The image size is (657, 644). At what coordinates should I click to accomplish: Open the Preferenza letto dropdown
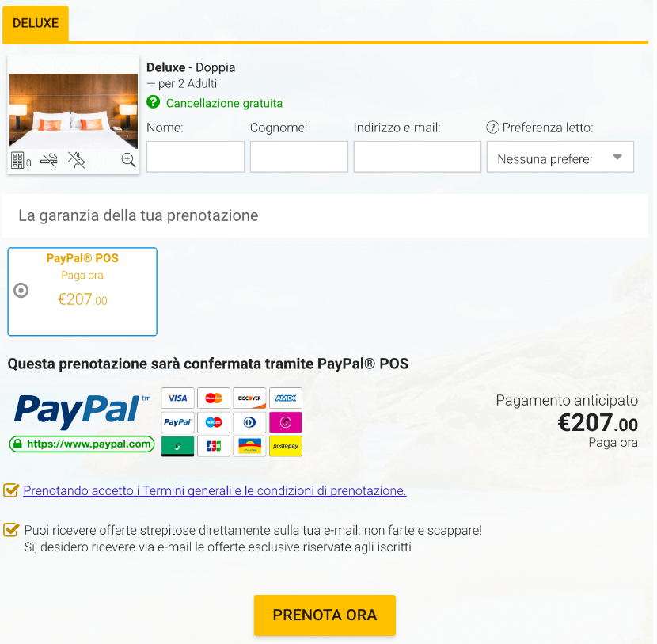coord(560,157)
